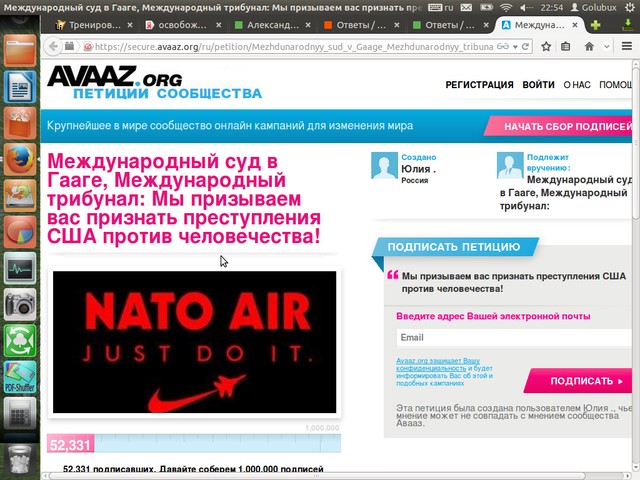Expand the address bar history dropdown arrow

click(516, 47)
